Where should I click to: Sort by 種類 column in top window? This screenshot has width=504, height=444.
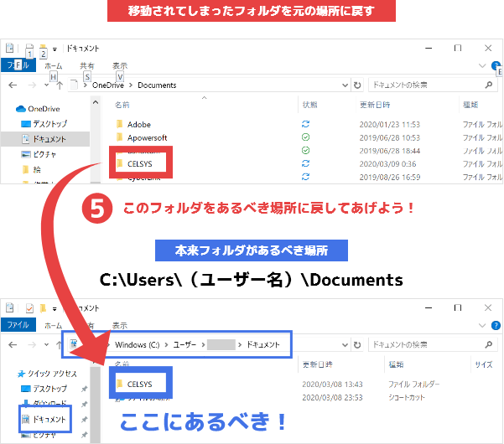coord(470,105)
